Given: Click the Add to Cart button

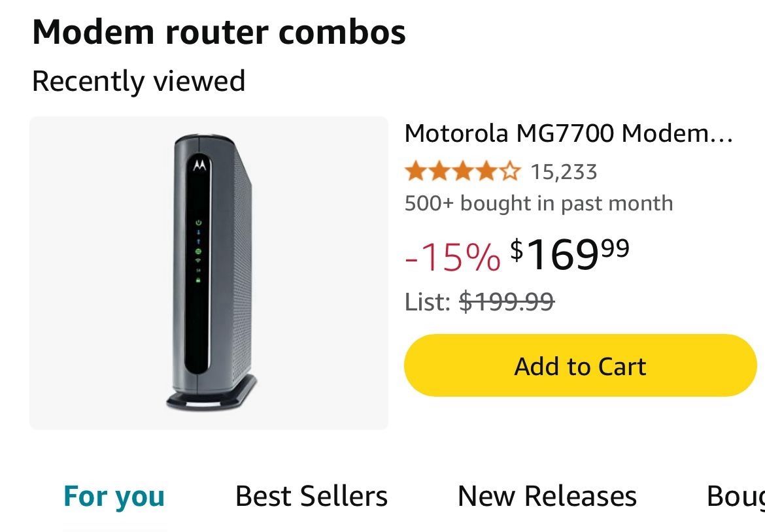Looking at the screenshot, I should [x=580, y=366].
